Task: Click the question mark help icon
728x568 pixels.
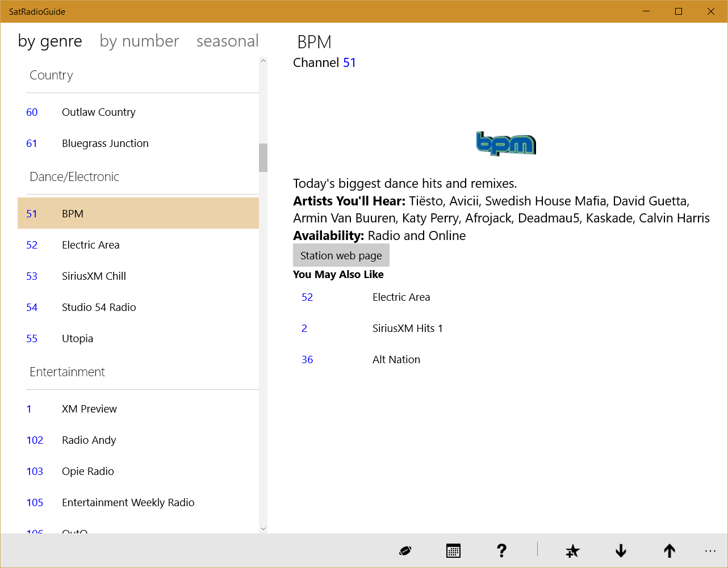Action: (501, 550)
